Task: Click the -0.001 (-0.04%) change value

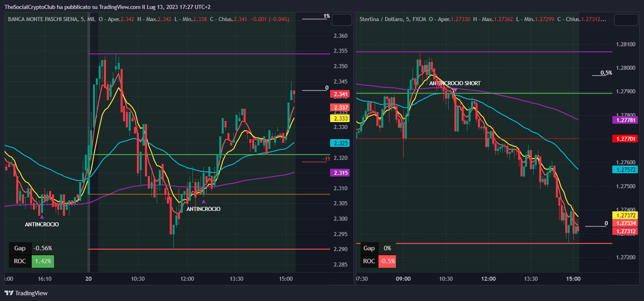Action: coord(270,19)
